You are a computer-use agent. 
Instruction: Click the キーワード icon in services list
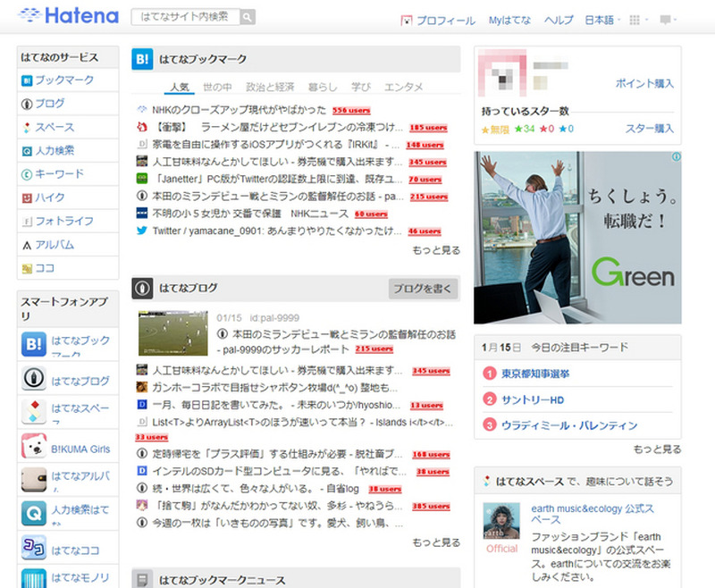pyautogui.click(x=27, y=173)
